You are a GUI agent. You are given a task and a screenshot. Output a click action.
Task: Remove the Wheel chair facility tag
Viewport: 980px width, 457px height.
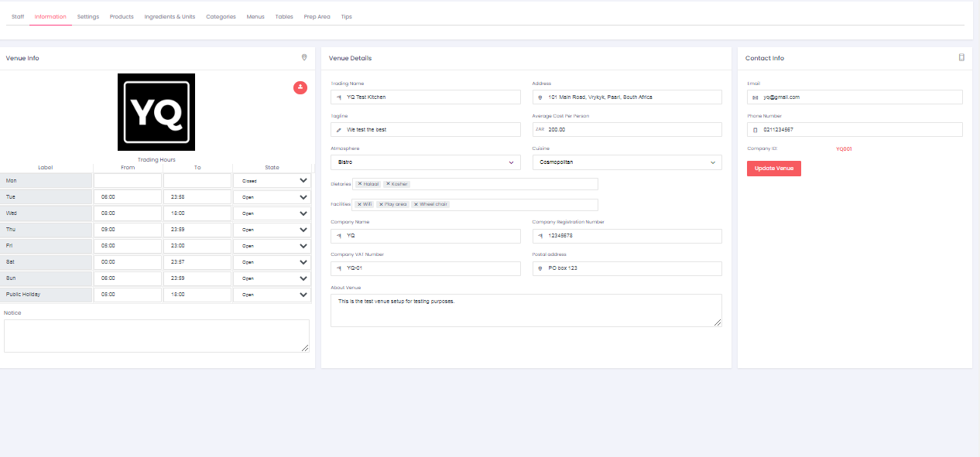click(416, 204)
